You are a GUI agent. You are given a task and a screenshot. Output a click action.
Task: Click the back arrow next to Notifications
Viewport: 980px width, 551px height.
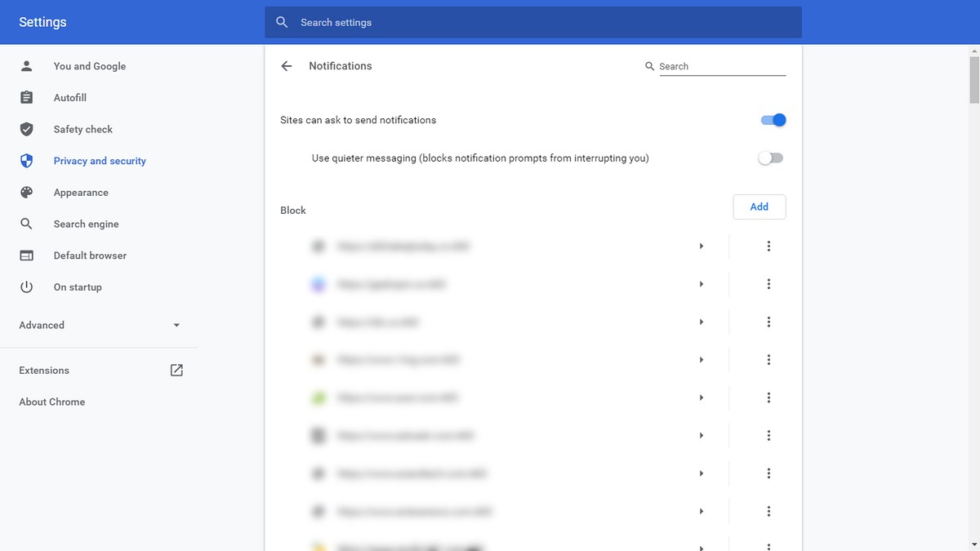(286, 65)
